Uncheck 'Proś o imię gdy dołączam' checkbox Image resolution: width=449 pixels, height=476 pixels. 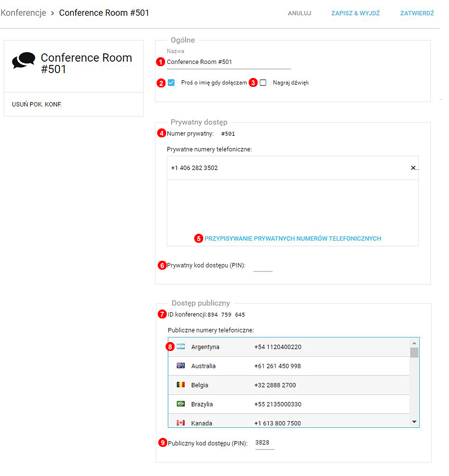pyautogui.click(x=171, y=82)
